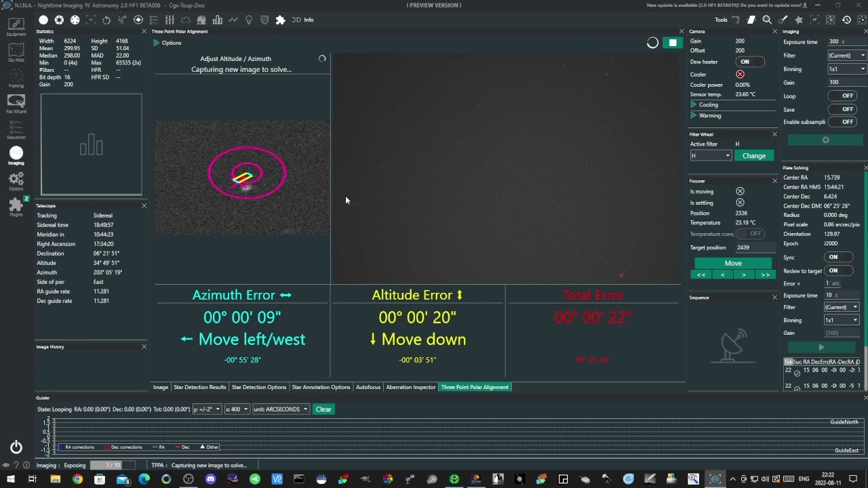
Task: Click the history clock tool icon
Action: [846, 20]
